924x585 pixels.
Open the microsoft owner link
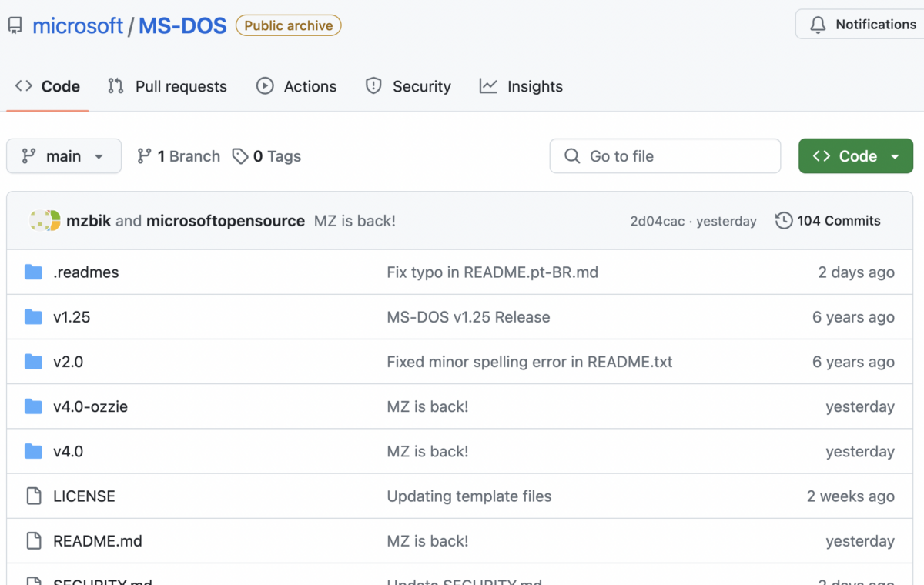pyautogui.click(x=78, y=25)
